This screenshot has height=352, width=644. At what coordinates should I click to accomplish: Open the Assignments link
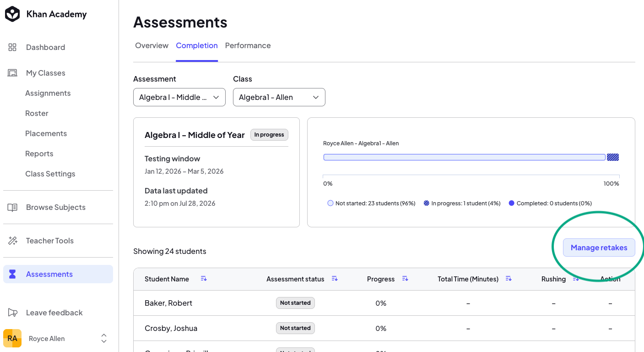click(x=48, y=93)
